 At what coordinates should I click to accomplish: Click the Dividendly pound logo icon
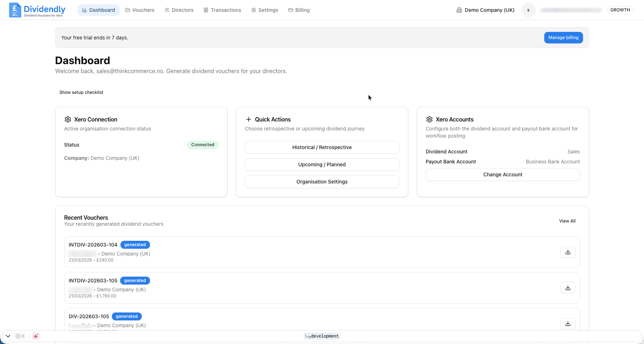coord(15,10)
